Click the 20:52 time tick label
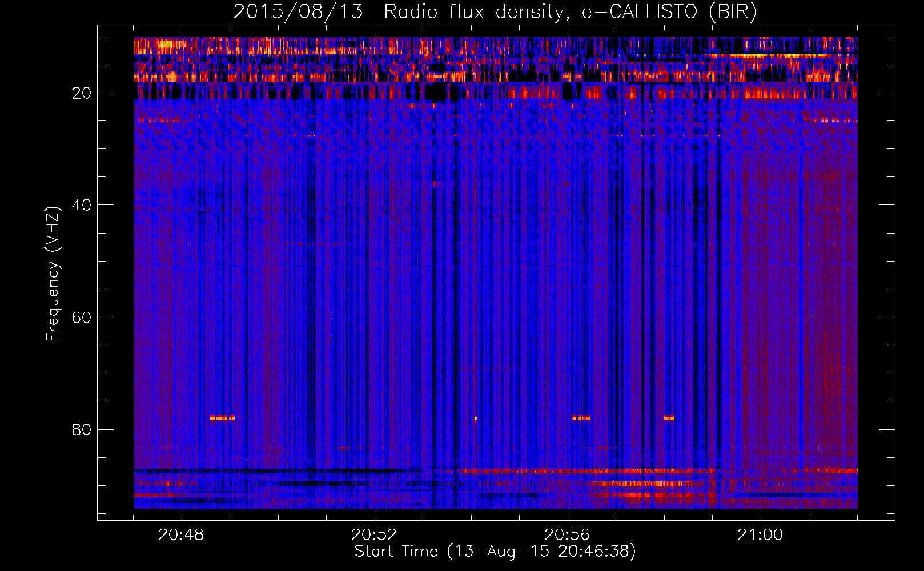Image resolution: width=924 pixels, height=571 pixels. [x=374, y=535]
